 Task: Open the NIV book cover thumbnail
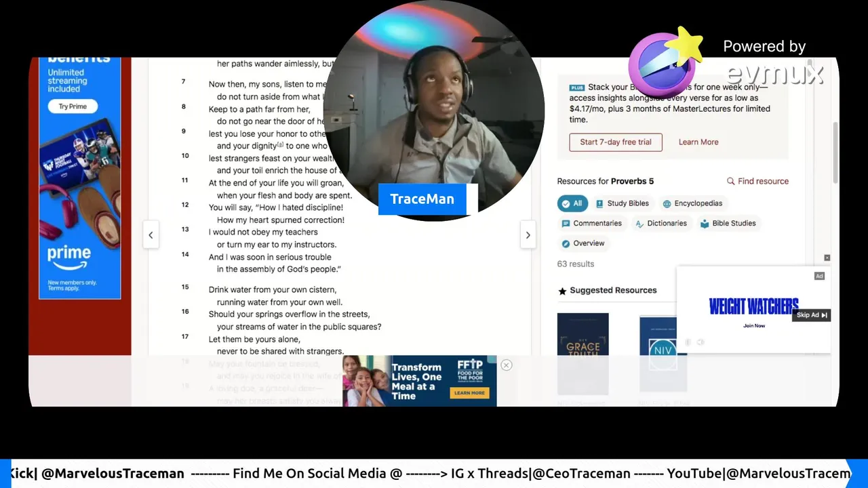pyautogui.click(x=663, y=353)
